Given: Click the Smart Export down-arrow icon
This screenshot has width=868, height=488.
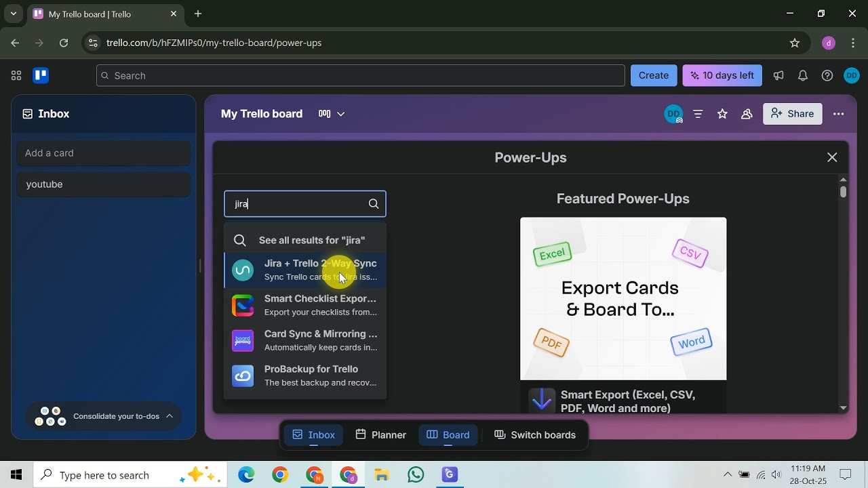Looking at the screenshot, I should tap(542, 401).
